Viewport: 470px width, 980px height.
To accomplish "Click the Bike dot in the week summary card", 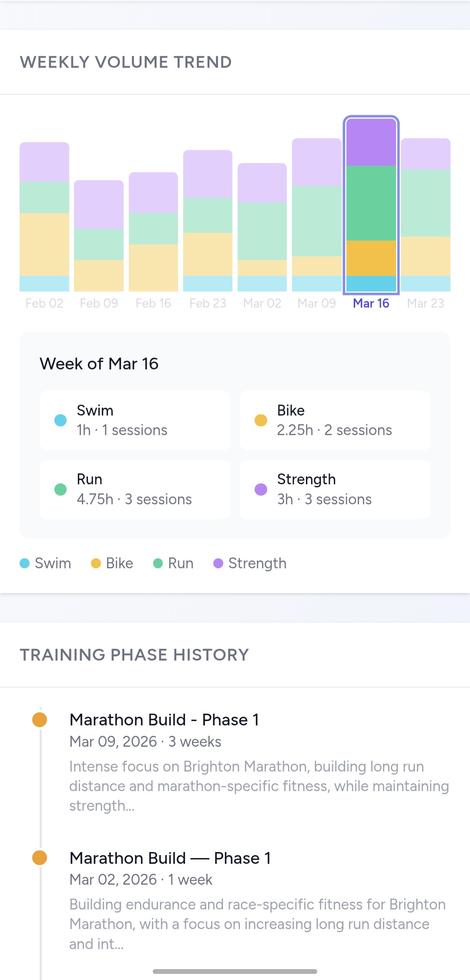I will coord(260,420).
